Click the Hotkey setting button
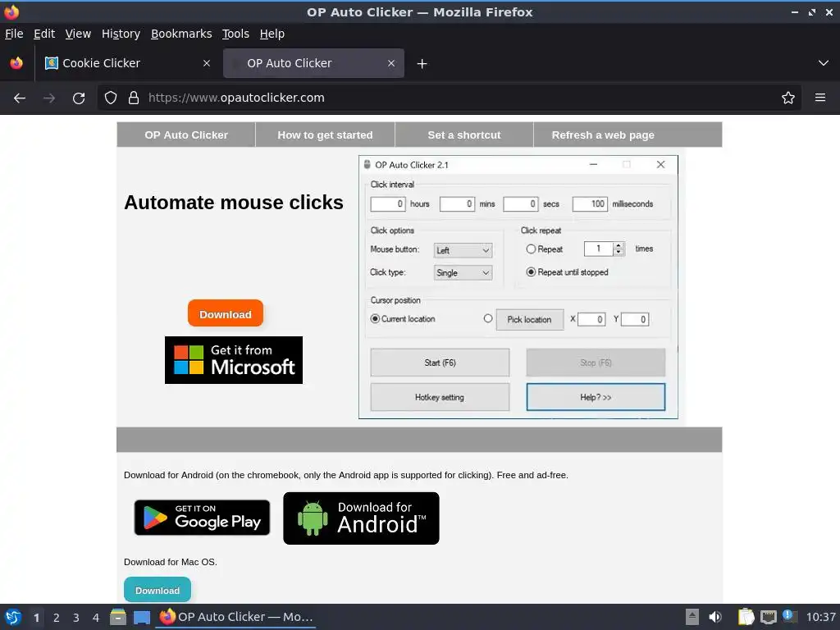Screen dimensions: 840x630 pos(440,397)
